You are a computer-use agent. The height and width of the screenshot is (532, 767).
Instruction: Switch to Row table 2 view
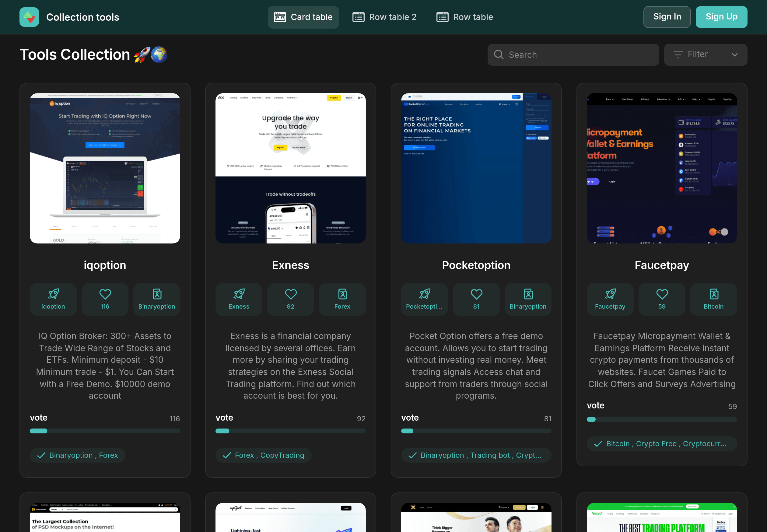pyautogui.click(x=384, y=17)
